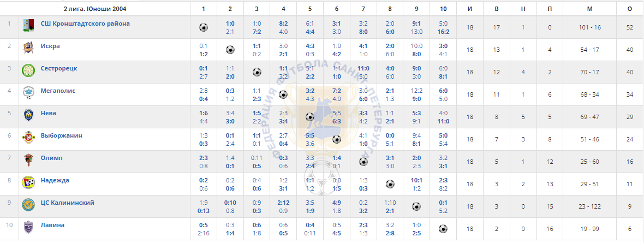The width and height of the screenshot is (644, 243).
Task: Click the soccer ball in the Нева row
Action: pyautogui.click(x=310, y=117)
